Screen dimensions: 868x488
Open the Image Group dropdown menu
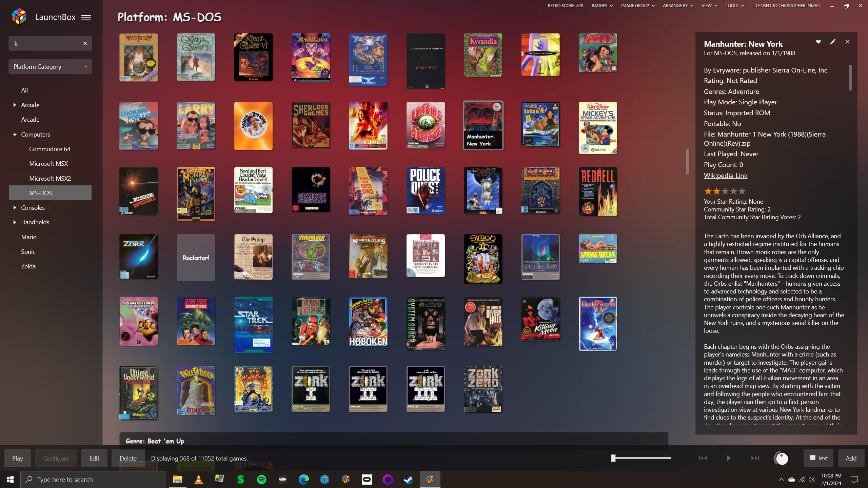(638, 5)
